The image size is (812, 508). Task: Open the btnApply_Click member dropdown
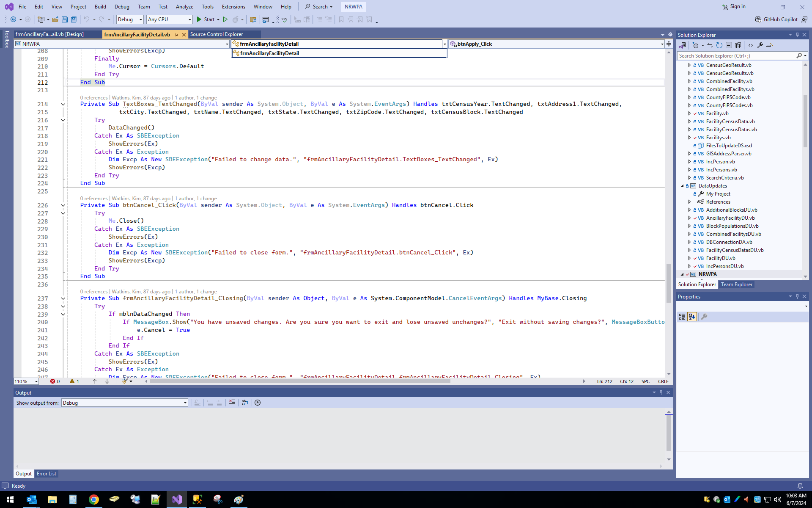662,44
